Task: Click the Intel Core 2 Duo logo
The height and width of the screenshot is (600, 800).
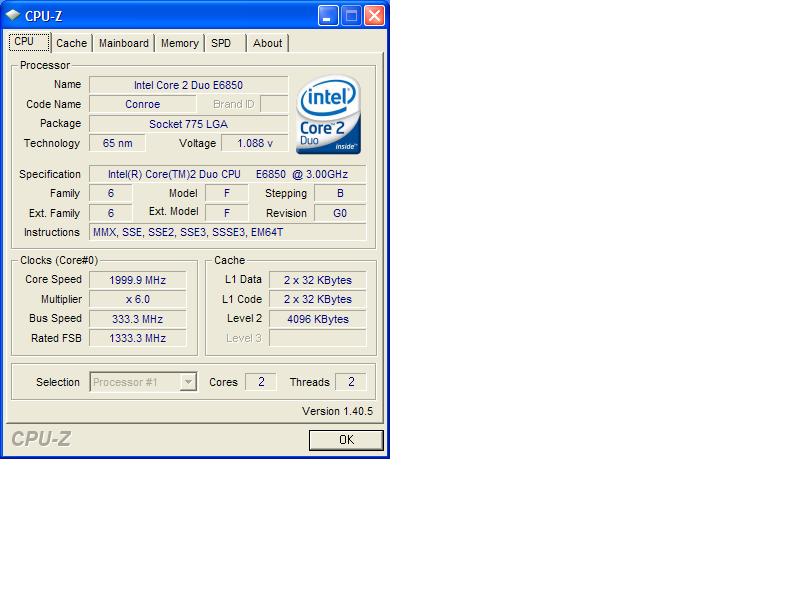Action: click(x=329, y=116)
